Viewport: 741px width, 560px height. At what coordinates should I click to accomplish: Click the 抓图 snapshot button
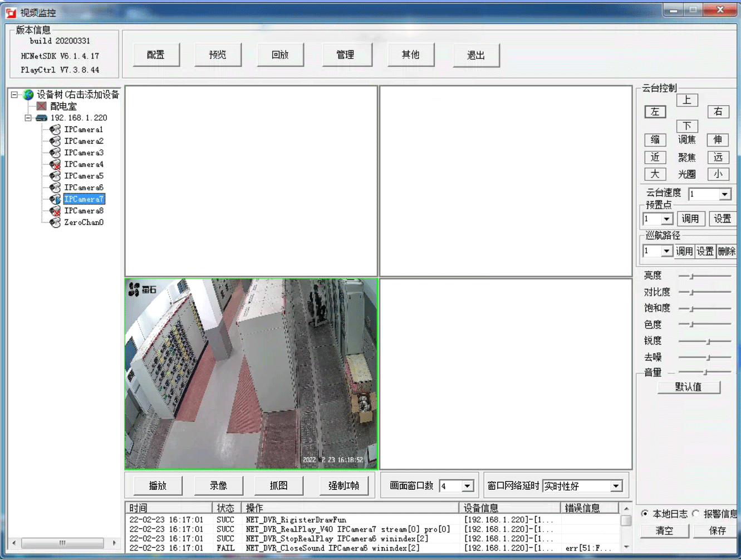[278, 485]
